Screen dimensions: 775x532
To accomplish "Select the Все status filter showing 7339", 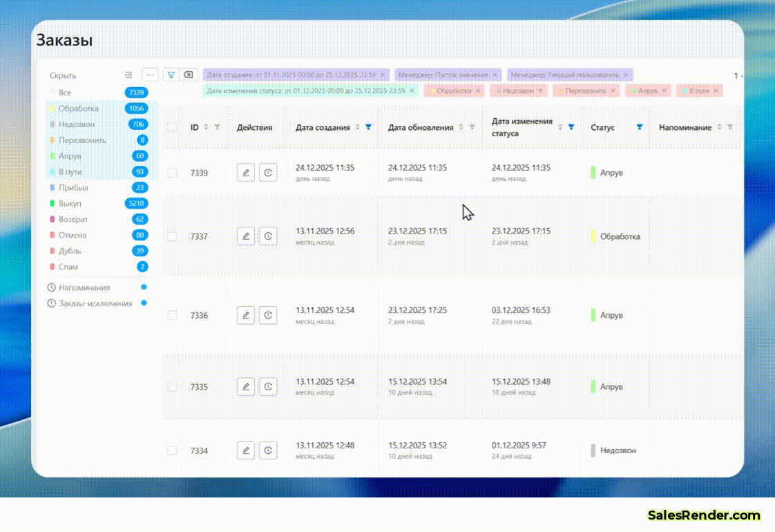I will 64,92.
